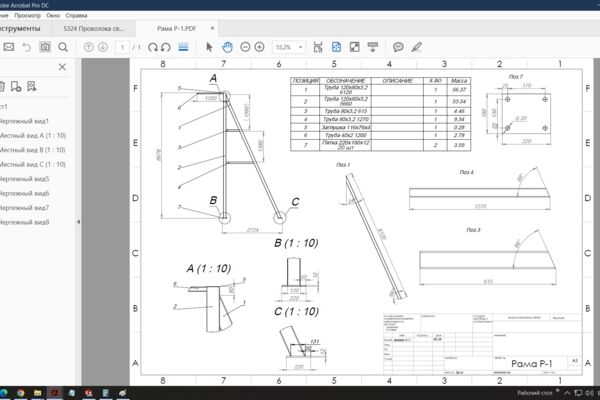Click the undo arrow icon
600x400 pixels.
[x=26, y=47]
